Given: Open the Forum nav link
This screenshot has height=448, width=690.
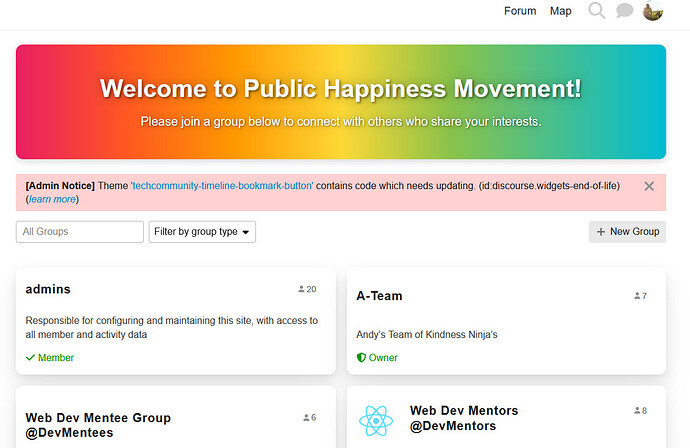Looking at the screenshot, I should point(520,11).
